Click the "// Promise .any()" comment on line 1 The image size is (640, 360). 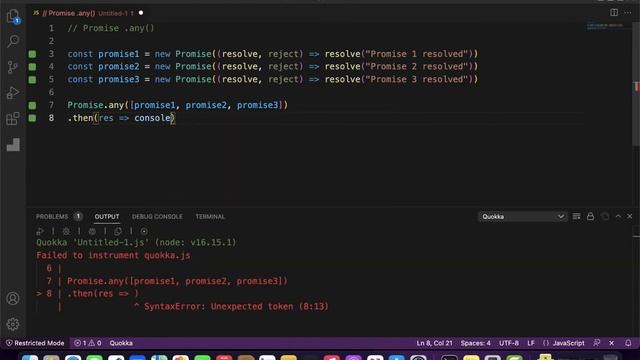[x=111, y=28]
